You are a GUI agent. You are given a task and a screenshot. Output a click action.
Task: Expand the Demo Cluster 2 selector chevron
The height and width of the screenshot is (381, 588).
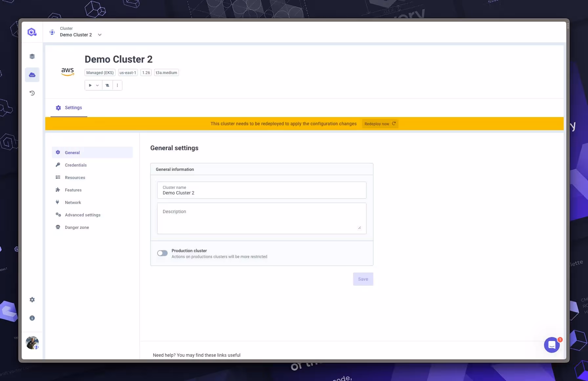(99, 34)
